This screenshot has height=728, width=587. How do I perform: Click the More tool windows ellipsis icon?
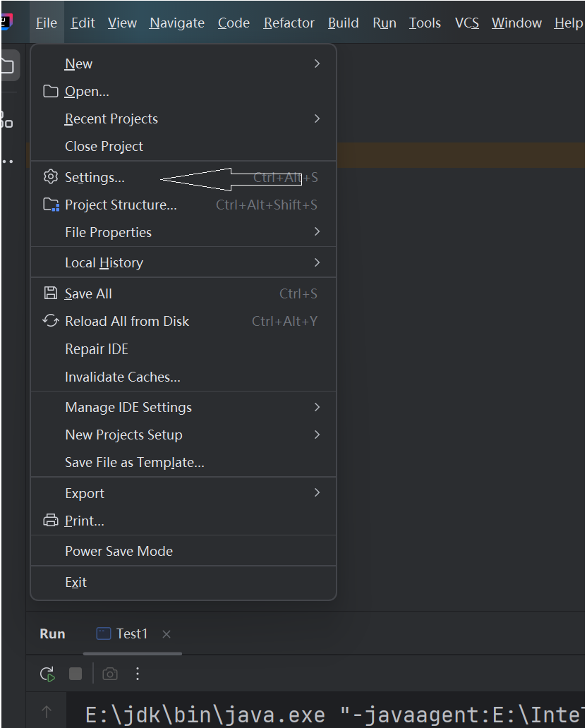8,162
